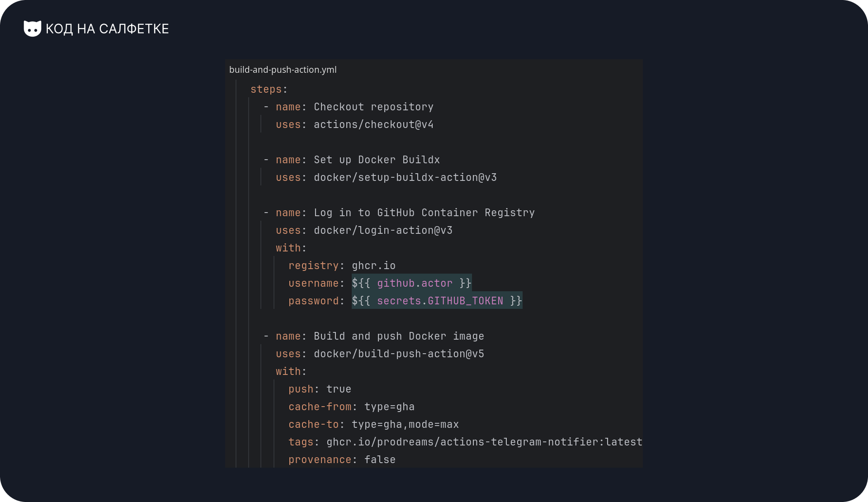868x502 pixels.
Task: Click the cat logo icon
Action: [32, 28]
